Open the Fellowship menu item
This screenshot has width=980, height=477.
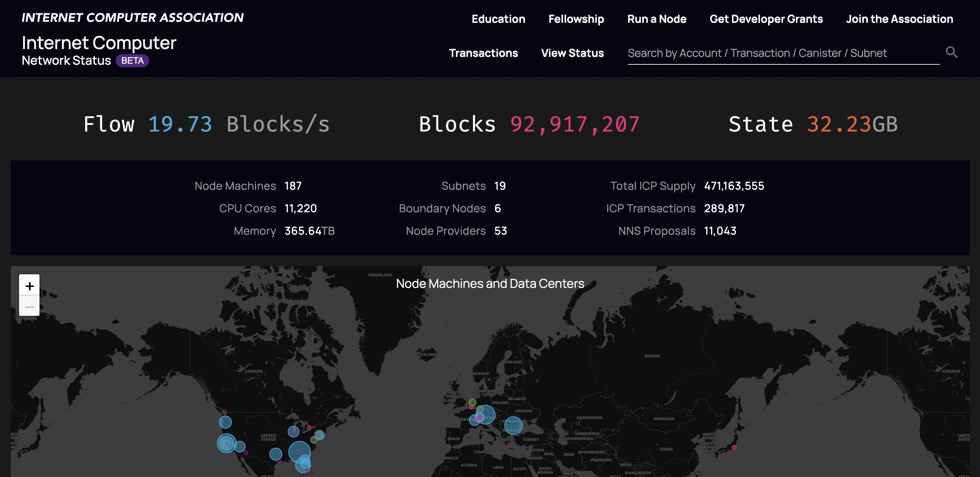[x=576, y=19]
